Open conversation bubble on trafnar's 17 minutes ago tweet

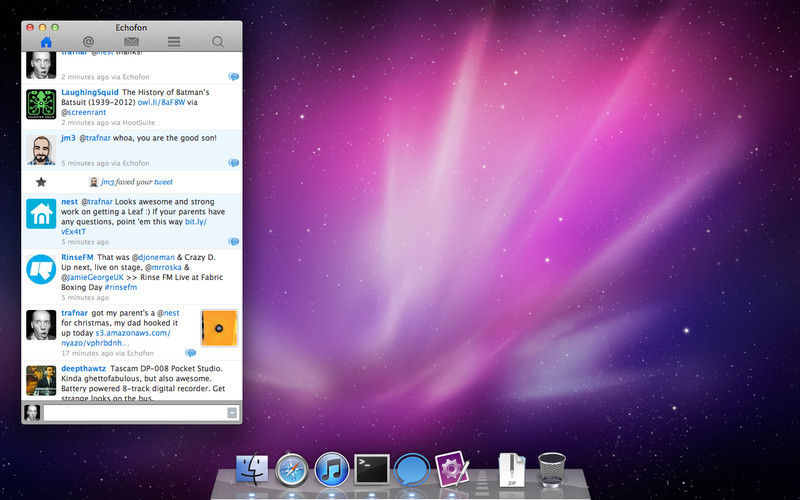point(190,353)
